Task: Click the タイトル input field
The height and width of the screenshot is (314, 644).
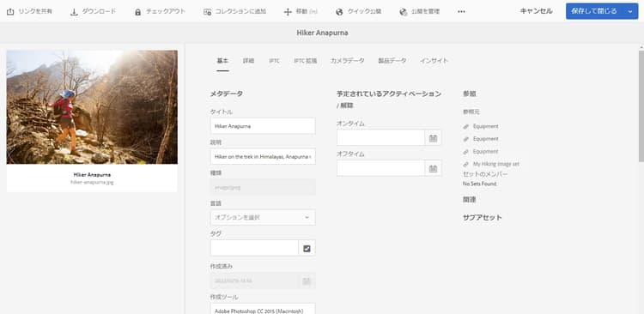Action: tap(263, 126)
